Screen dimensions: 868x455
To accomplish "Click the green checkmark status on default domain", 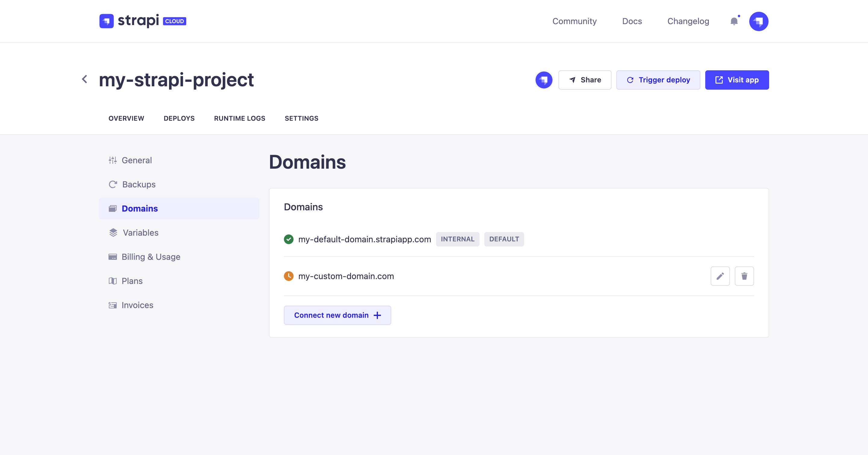I will pos(289,239).
